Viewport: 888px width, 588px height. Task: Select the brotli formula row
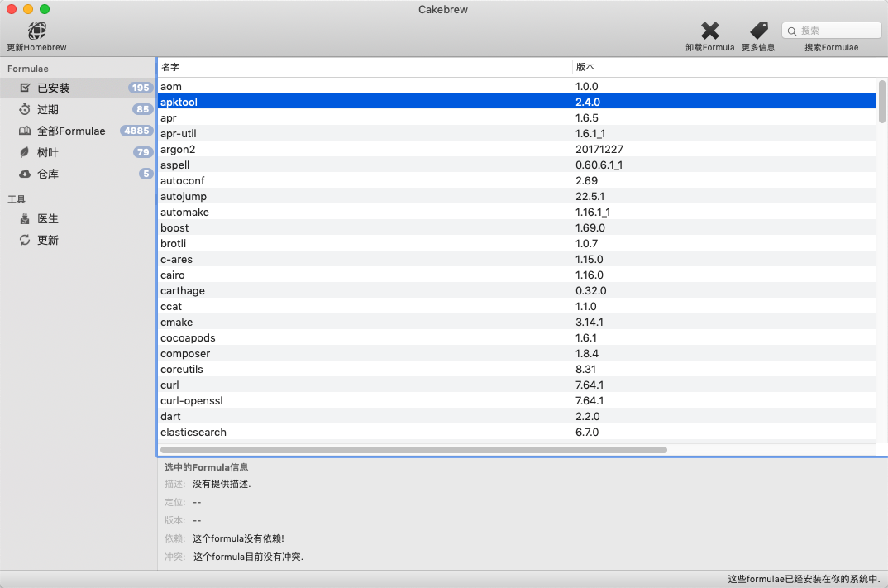517,244
